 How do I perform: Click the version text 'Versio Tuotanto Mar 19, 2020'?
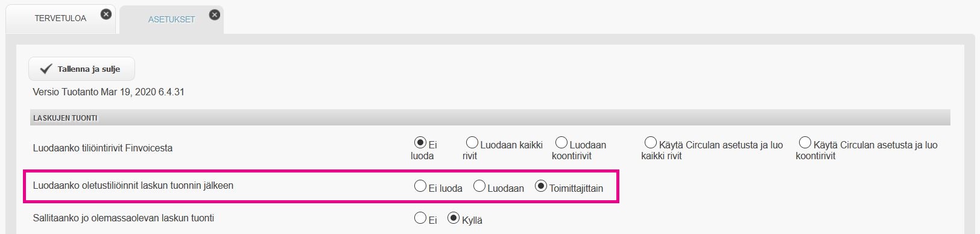pos(94,92)
